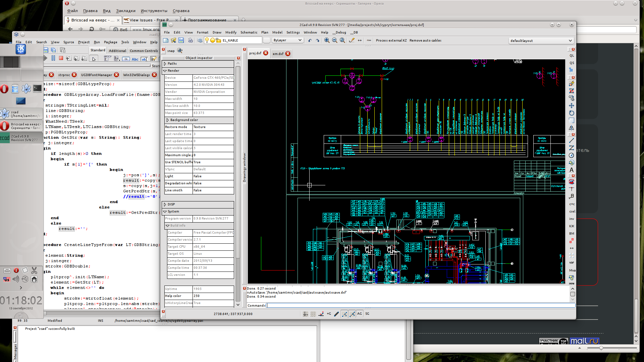Select the Line draw tool in right toolbar
644x362 pixels.
pos(572,140)
